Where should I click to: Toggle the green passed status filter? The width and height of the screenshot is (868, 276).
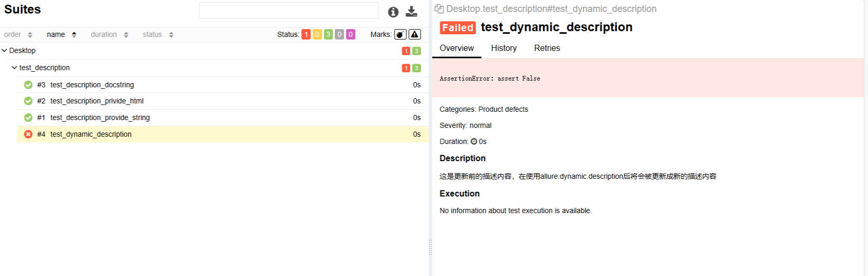pos(328,34)
